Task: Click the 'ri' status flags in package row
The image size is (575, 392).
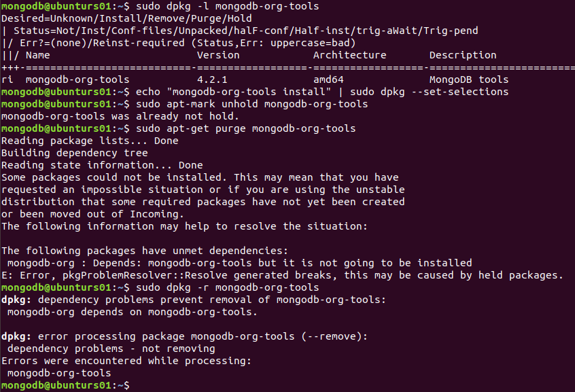Action: pyautogui.click(x=7, y=79)
